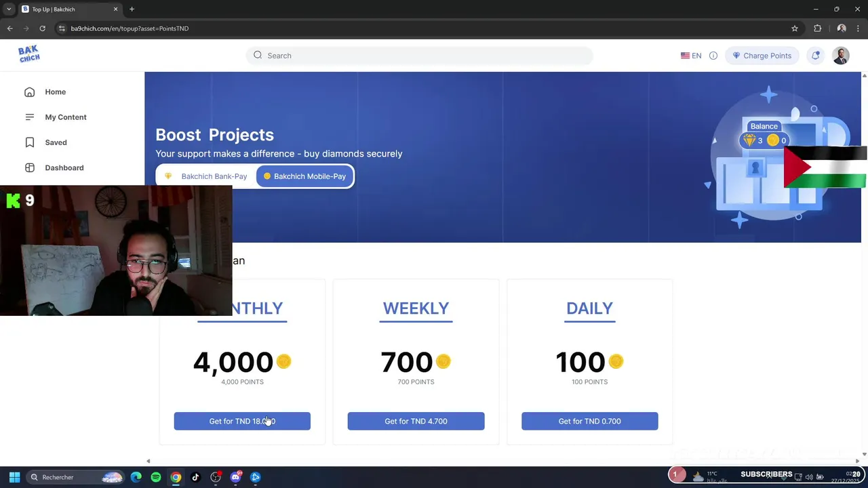This screenshot has height=488, width=868.
Task: Click the Rechercher taskbar search box
Action: pos(75,477)
